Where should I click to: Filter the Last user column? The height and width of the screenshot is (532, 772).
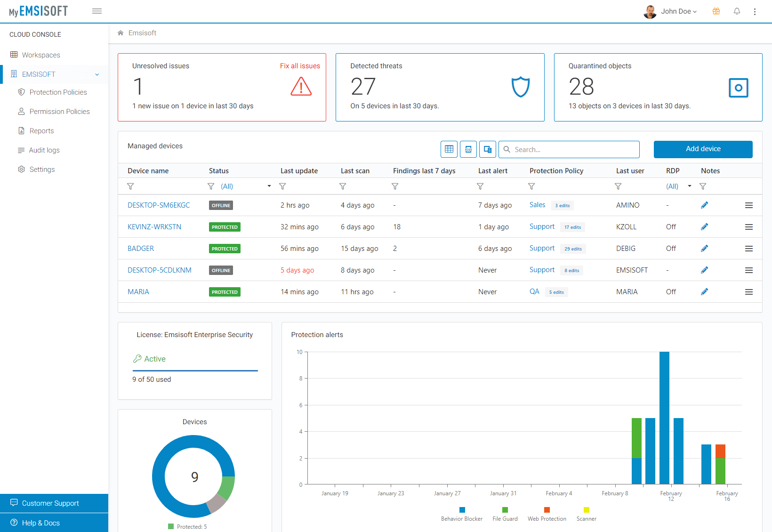pyautogui.click(x=618, y=186)
